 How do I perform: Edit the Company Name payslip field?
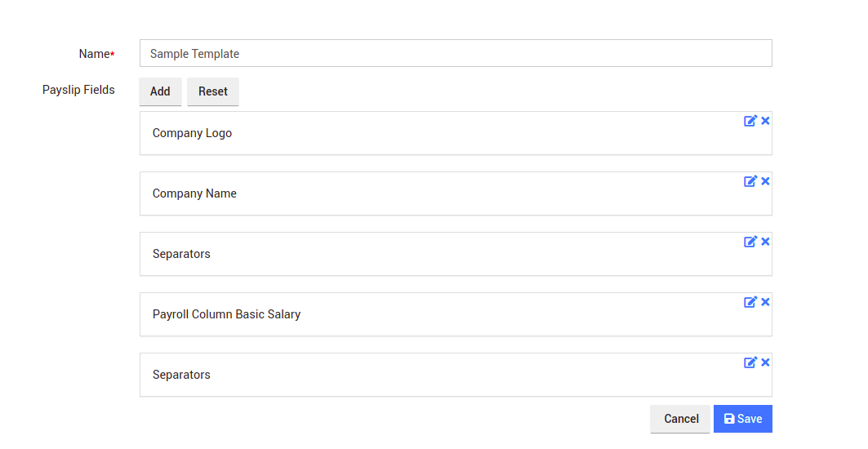pos(750,181)
